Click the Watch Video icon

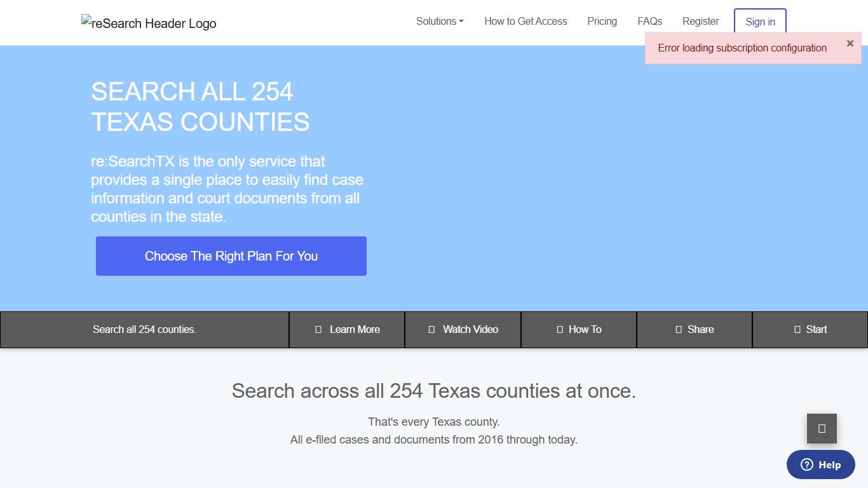point(432,329)
